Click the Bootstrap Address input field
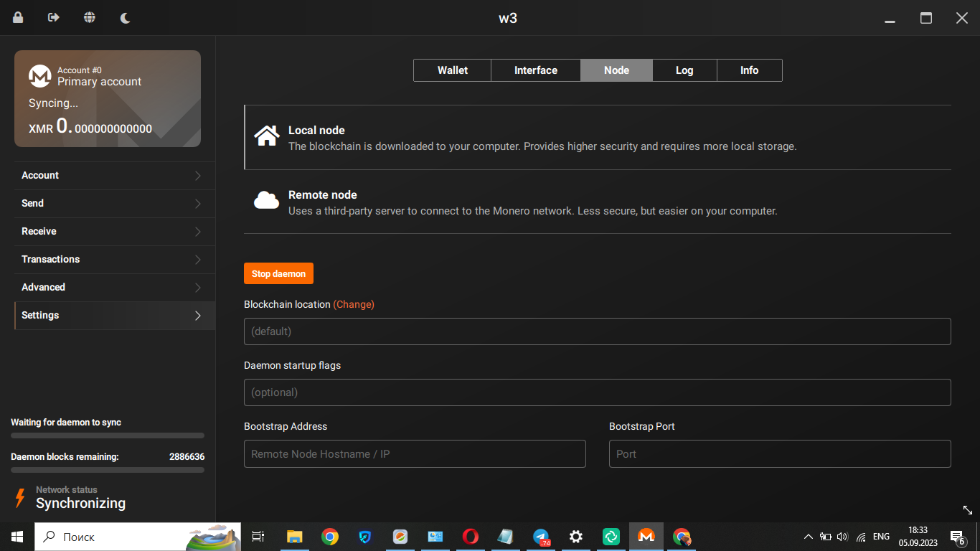The image size is (980, 551). [x=415, y=454]
